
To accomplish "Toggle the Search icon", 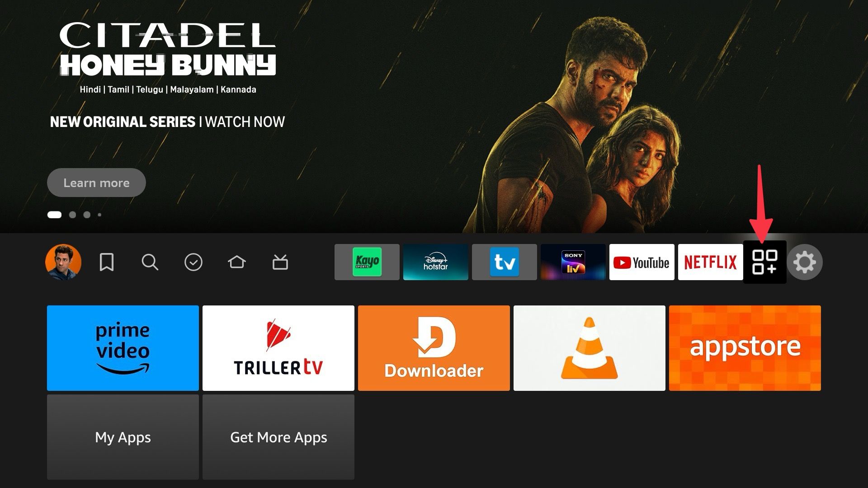I will (x=150, y=262).
